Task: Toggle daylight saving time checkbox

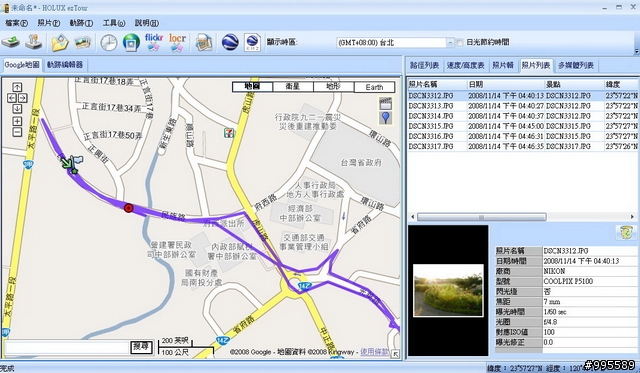Action: [460, 42]
